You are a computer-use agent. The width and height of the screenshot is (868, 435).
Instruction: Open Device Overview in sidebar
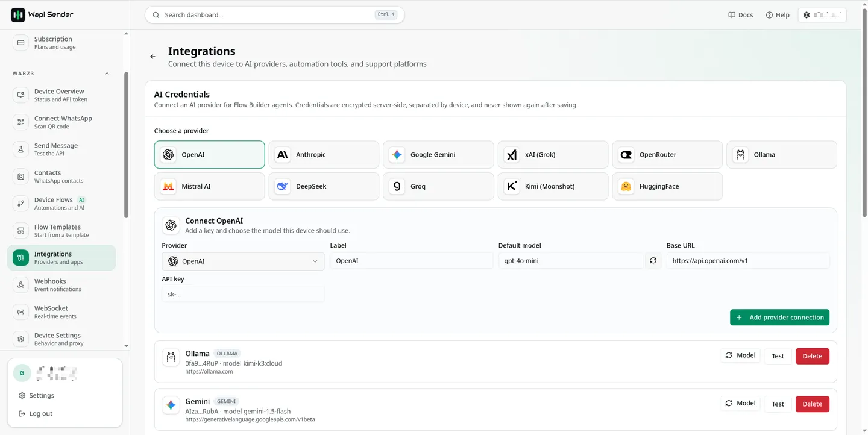point(61,95)
